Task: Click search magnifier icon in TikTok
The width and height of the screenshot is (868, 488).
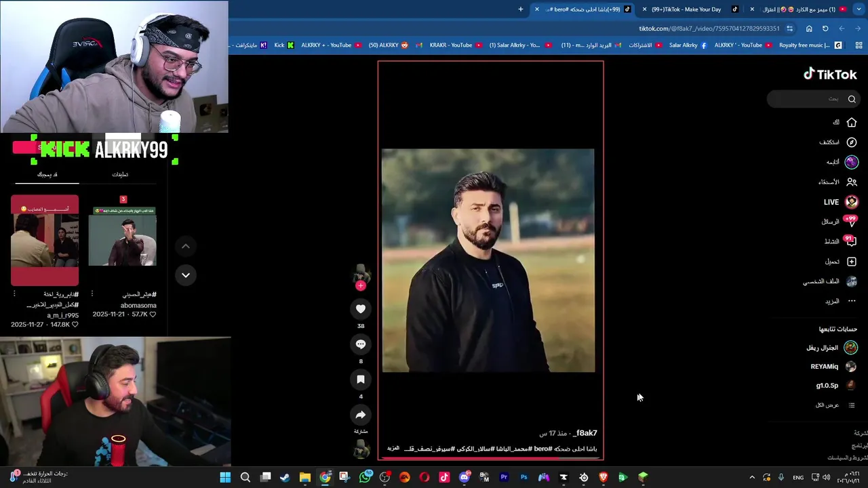Action: (x=852, y=99)
